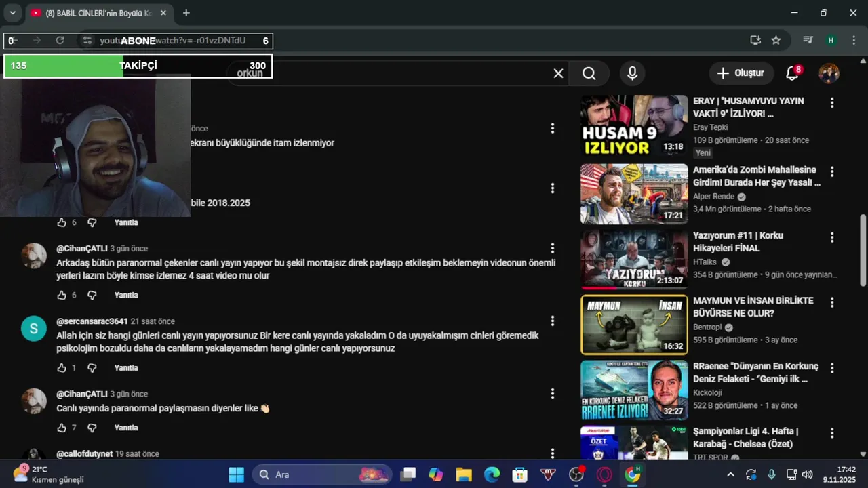Open more options for Amerika'da Zombi Mahallesine video

(x=832, y=171)
